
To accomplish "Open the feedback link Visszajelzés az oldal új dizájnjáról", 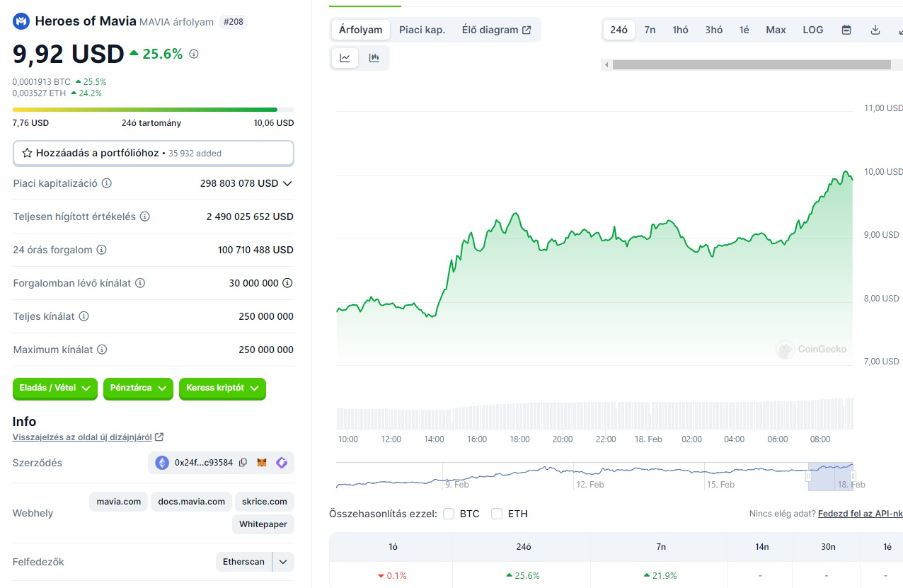I will [82, 437].
